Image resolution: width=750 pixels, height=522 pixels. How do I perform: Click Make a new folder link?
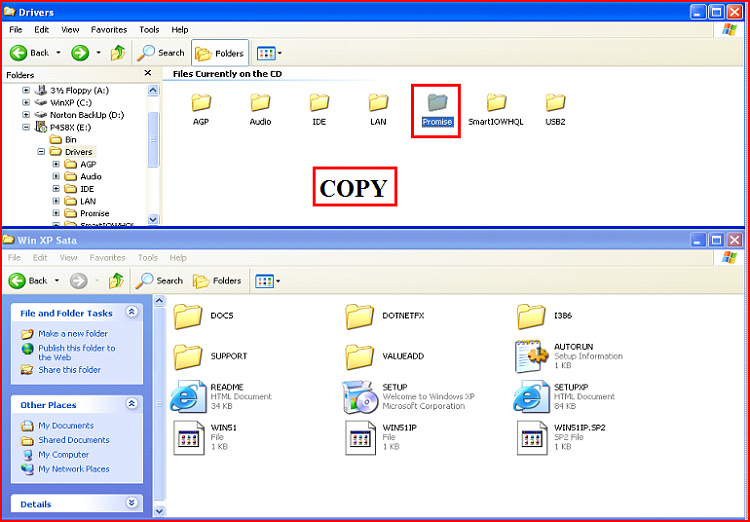pos(73,333)
